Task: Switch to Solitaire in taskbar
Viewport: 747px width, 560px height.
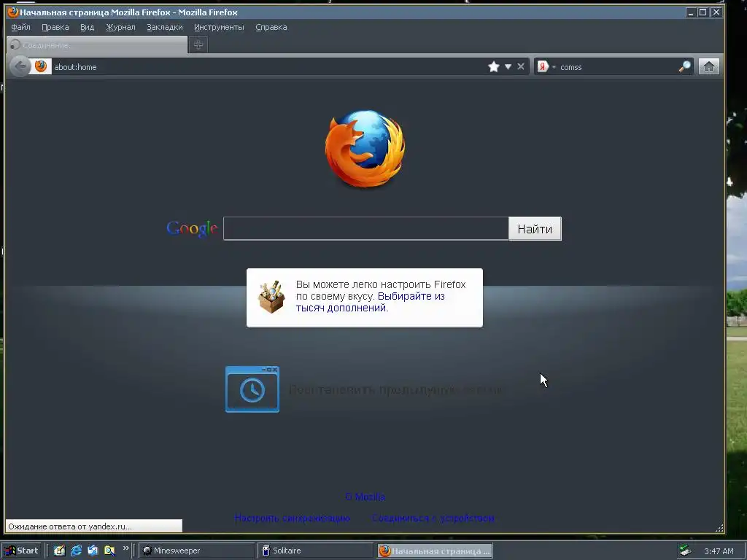Action: tap(315, 551)
